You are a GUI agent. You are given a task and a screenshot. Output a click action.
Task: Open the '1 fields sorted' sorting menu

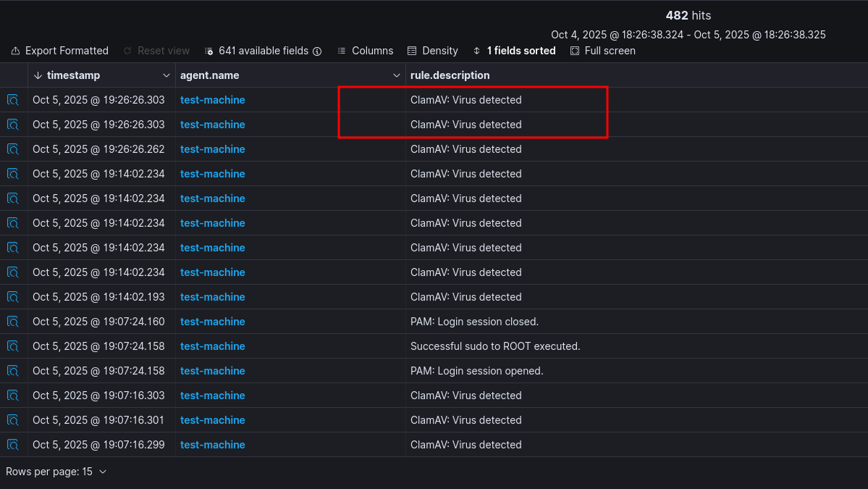click(x=514, y=51)
